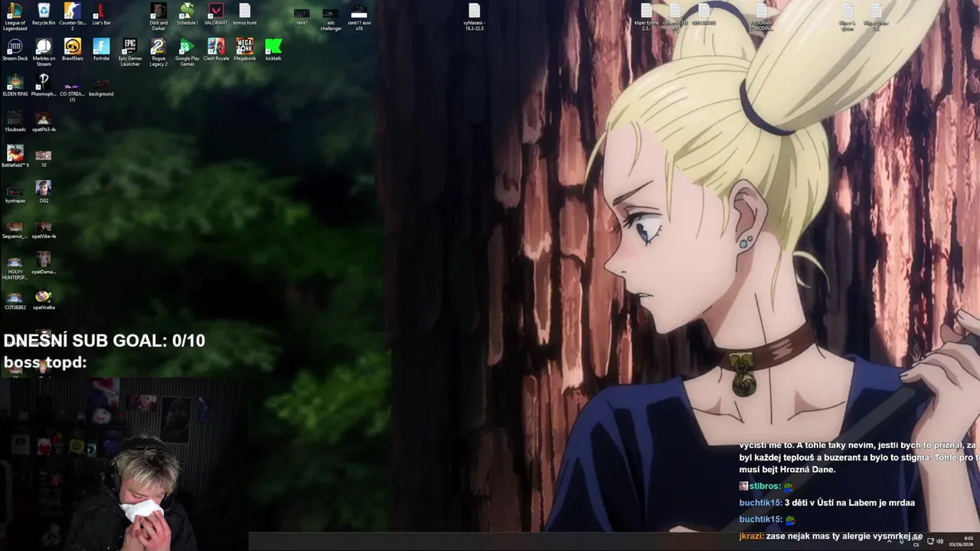Open PROGRAM 12 HODIN text file
980x551 pixels.
761,16
